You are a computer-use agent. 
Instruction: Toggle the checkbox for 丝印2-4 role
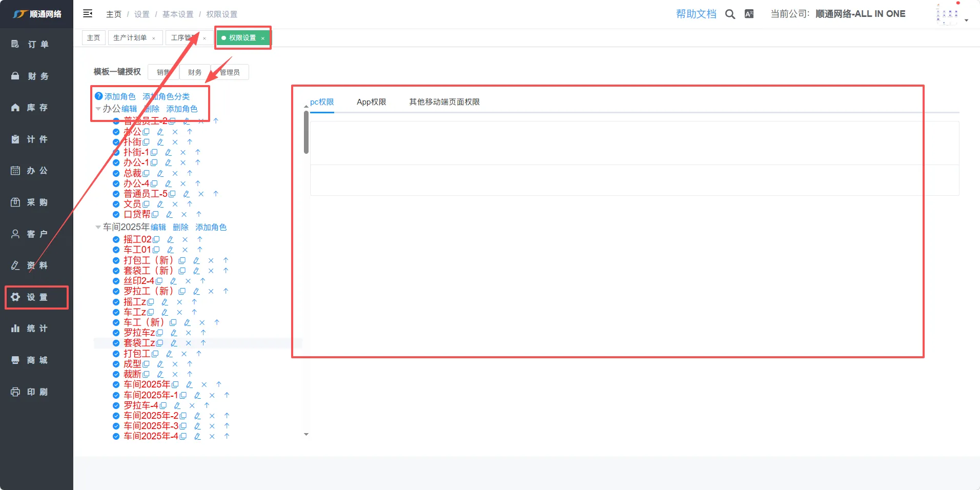pyautogui.click(x=116, y=281)
